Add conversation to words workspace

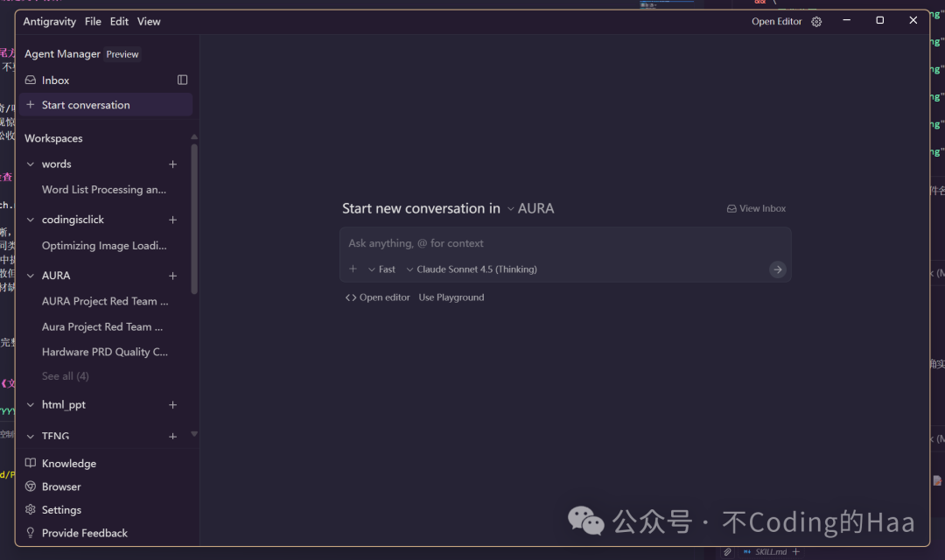pos(172,164)
